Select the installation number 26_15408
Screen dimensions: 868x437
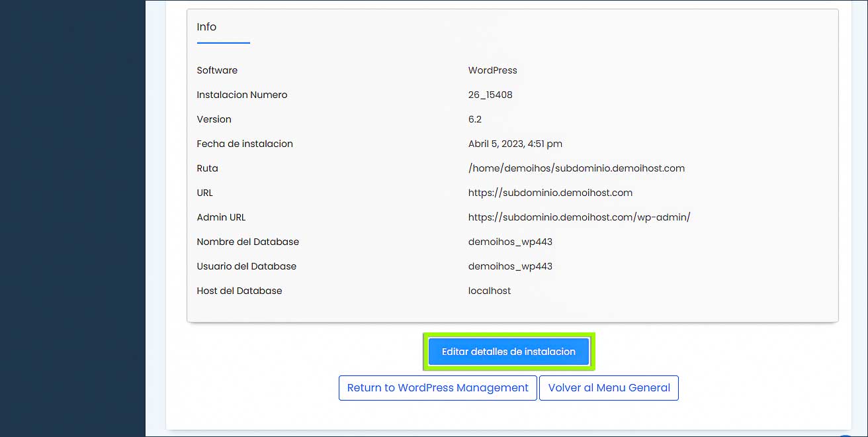pyautogui.click(x=490, y=95)
